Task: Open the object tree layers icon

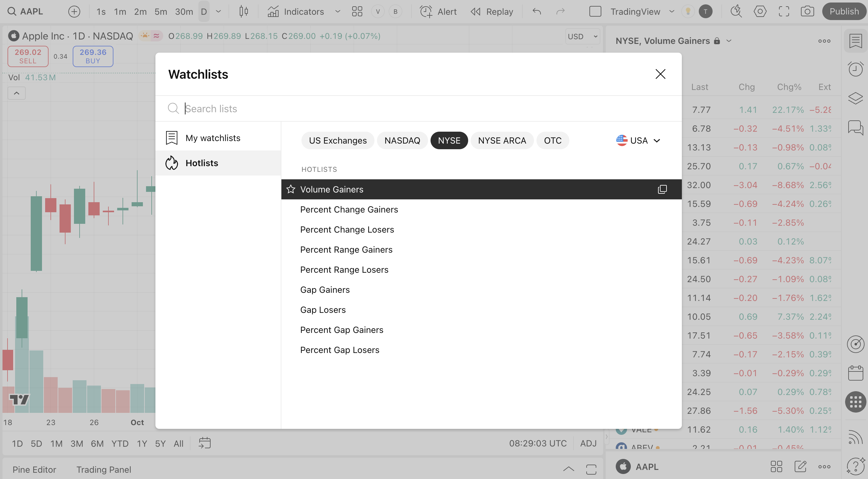Action: tap(855, 98)
